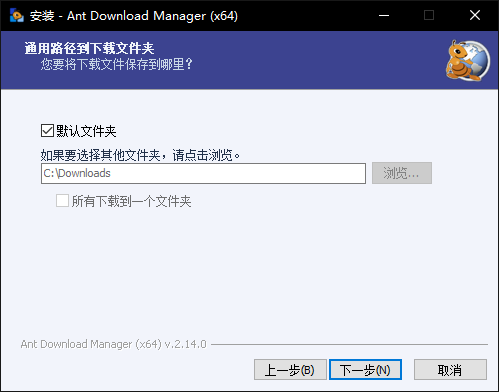Cancel installation with 取消 button
Image resolution: width=499 pixels, height=392 pixels.
[450, 370]
